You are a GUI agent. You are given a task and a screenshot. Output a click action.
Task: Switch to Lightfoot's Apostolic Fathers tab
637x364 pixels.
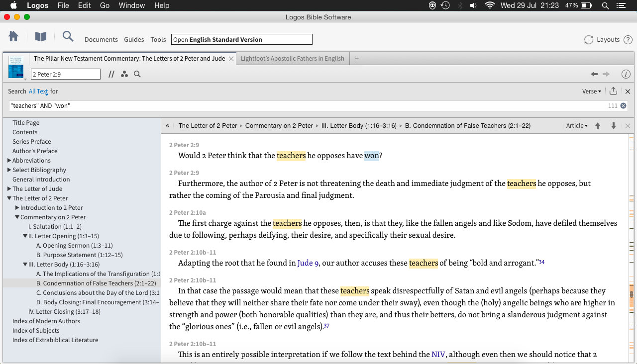pyautogui.click(x=292, y=58)
